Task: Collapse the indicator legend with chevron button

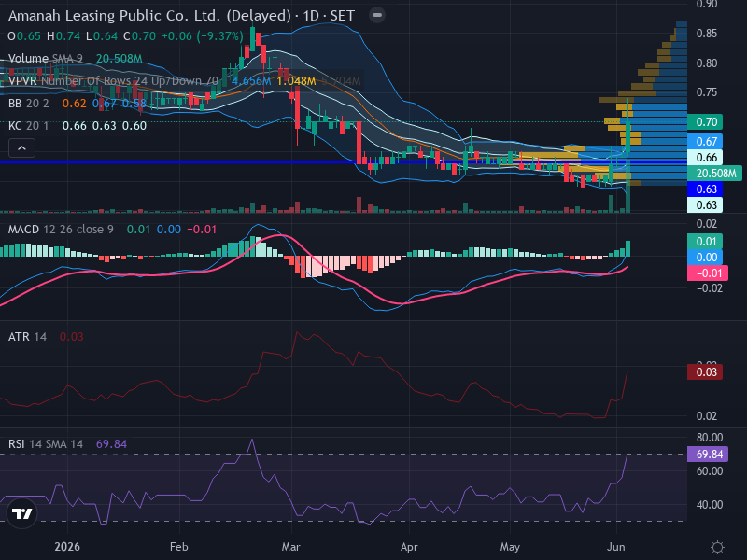Action: pos(21,148)
